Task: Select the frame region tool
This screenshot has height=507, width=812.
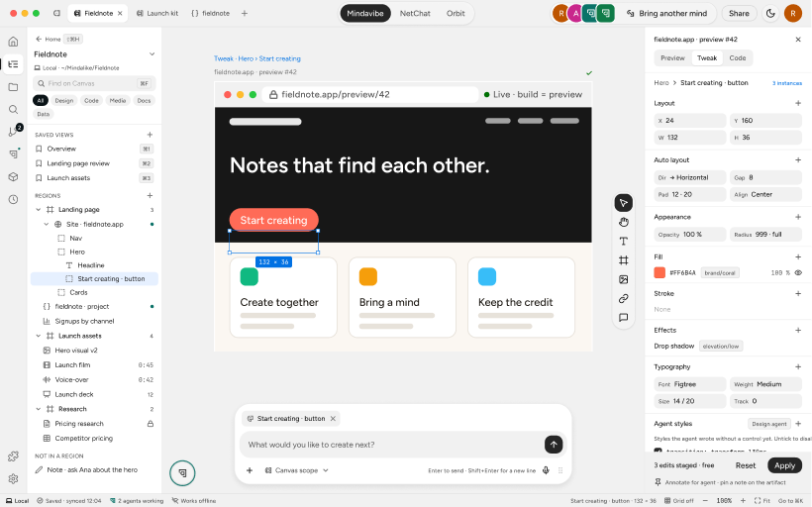Action: click(x=624, y=260)
